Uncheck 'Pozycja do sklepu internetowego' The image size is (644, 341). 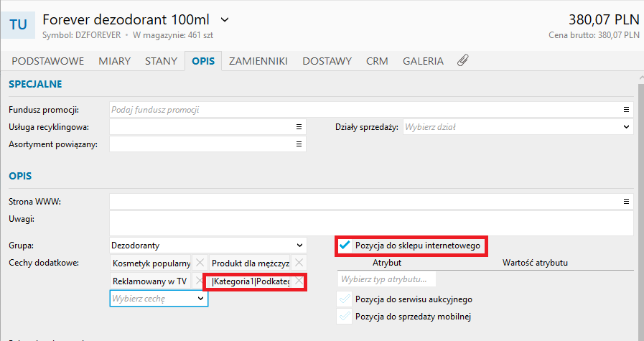click(345, 246)
